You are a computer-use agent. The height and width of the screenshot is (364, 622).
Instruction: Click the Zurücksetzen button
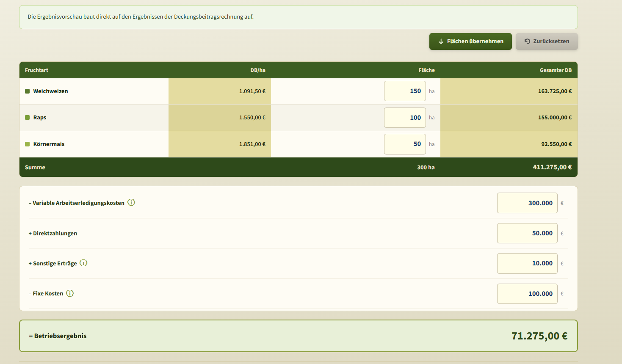547,41
